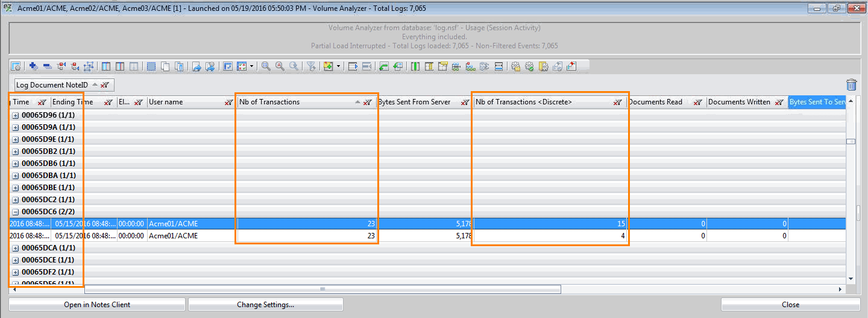
Task: Click the horizontal scrollbar thumb
Action: pyautogui.click(x=322, y=290)
